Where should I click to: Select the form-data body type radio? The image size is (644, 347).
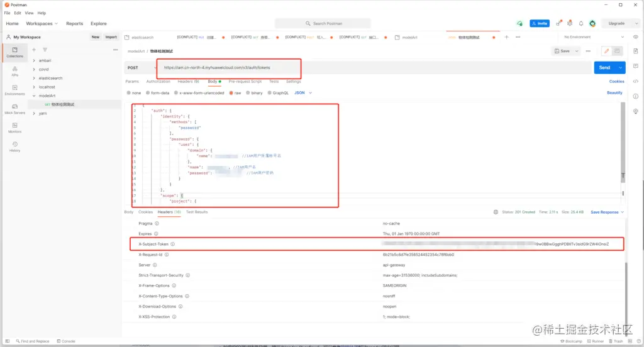pos(148,93)
